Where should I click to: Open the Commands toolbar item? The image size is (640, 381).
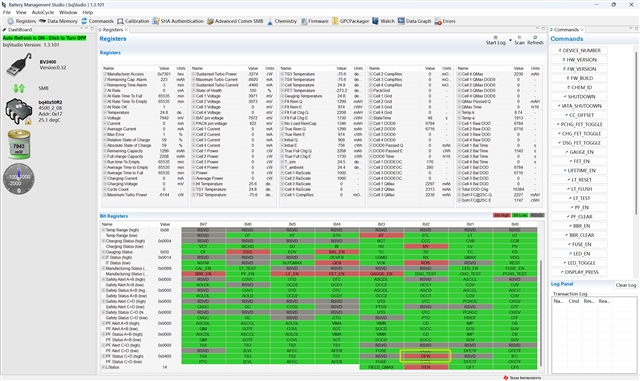pos(97,21)
